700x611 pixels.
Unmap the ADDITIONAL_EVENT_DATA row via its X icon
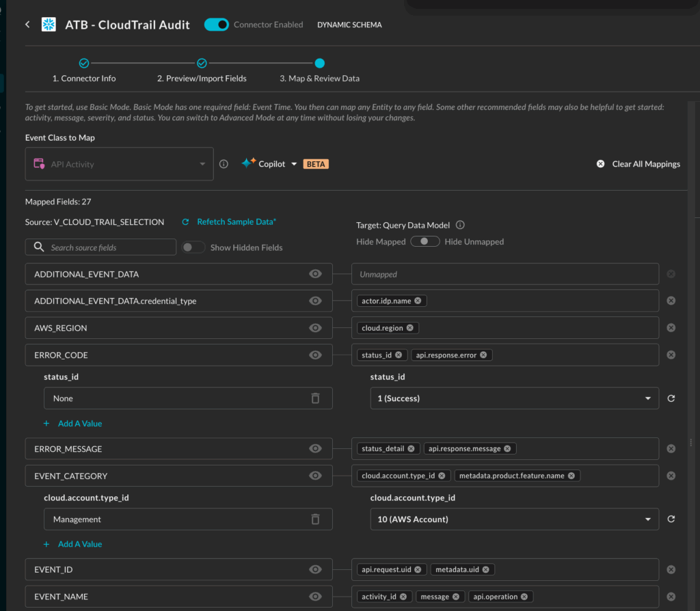671,273
